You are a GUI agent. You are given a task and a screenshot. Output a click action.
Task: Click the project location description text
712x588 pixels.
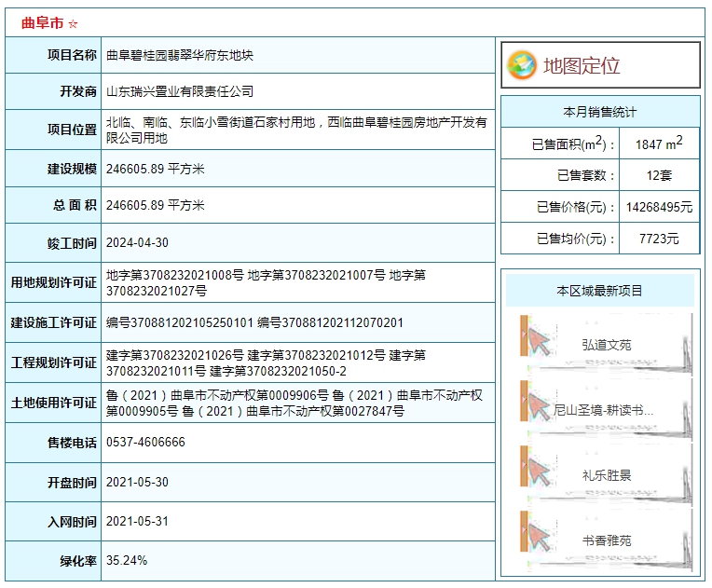(x=296, y=130)
